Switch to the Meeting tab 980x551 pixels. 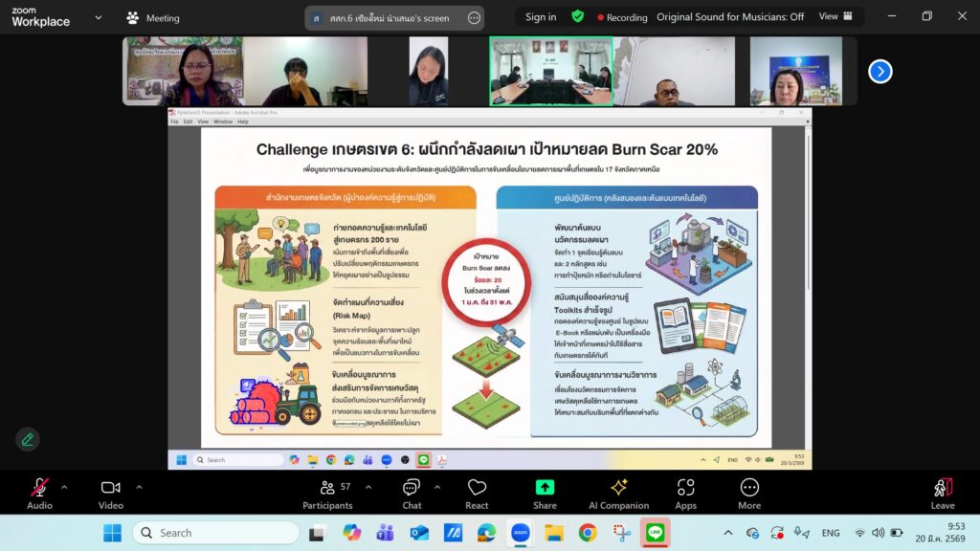tap(153, 17)
